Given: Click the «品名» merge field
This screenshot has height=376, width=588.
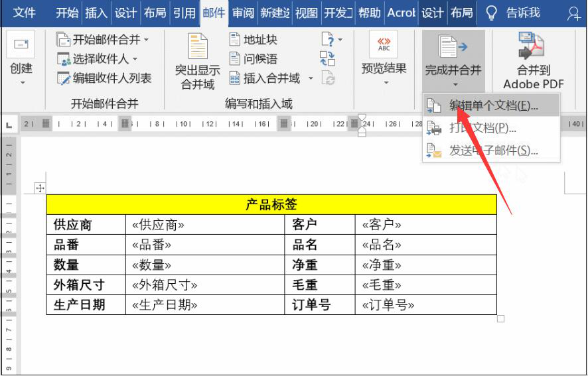Looking at the screenshot, I should (x=382, y=245).
